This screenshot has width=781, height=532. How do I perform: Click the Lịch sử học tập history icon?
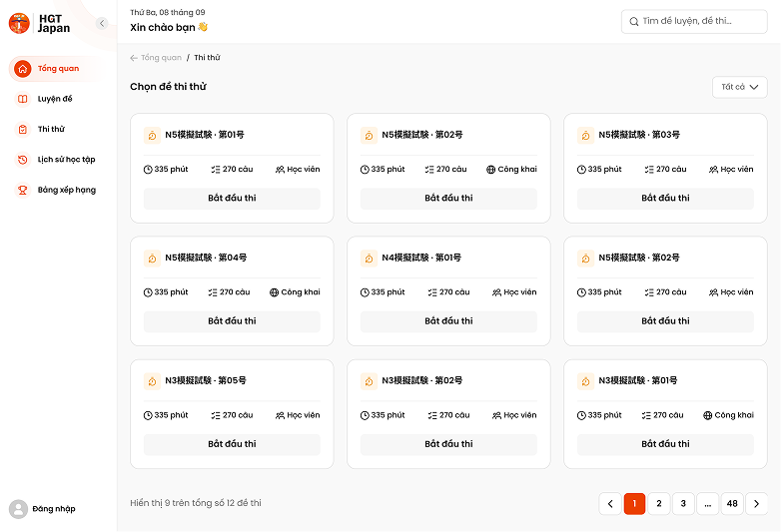[x=22, y=160]
